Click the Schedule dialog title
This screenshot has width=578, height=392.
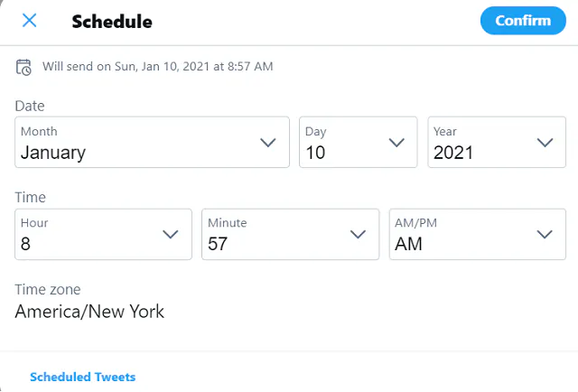[112, 21]
